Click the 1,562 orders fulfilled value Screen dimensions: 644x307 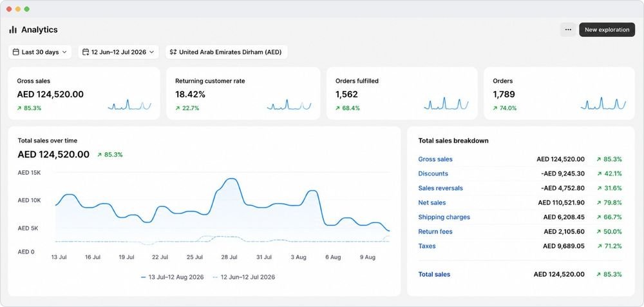click(346, 94)
